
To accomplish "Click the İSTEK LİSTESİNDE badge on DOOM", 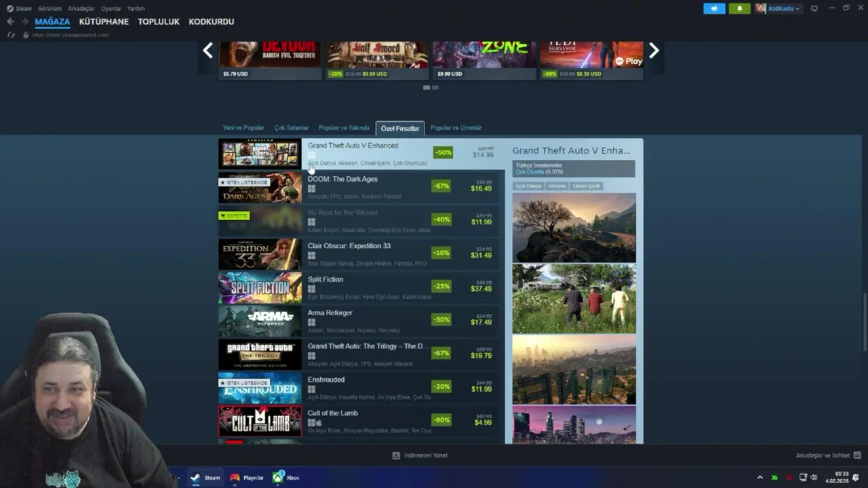I will pos(244,182).
